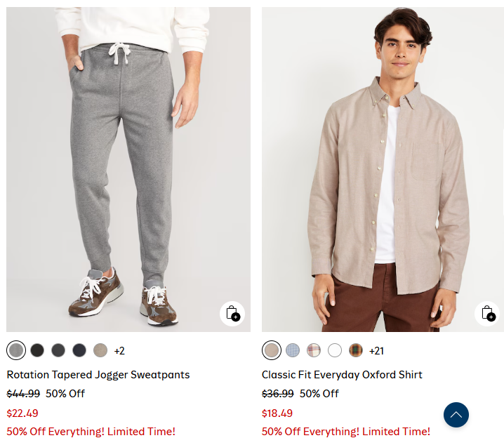Select heather gray swatch for sweatpants
504x438 pixels.
[x=16, y=350]
